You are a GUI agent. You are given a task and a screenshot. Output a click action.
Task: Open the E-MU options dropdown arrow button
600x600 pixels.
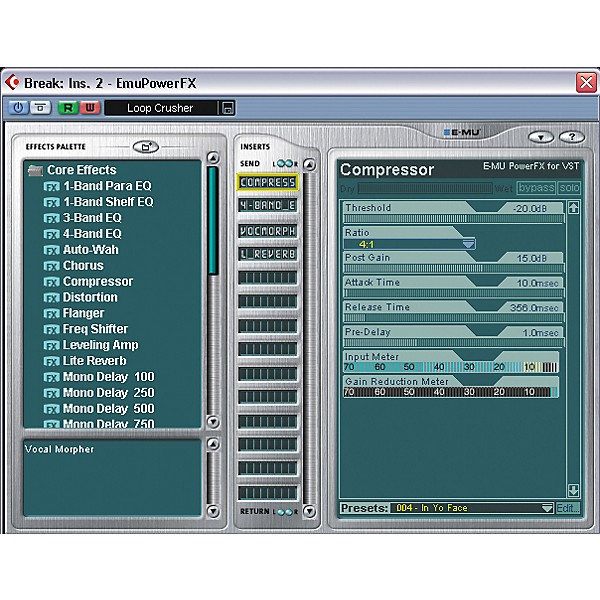pyautogui.click(x=541, y=137)
